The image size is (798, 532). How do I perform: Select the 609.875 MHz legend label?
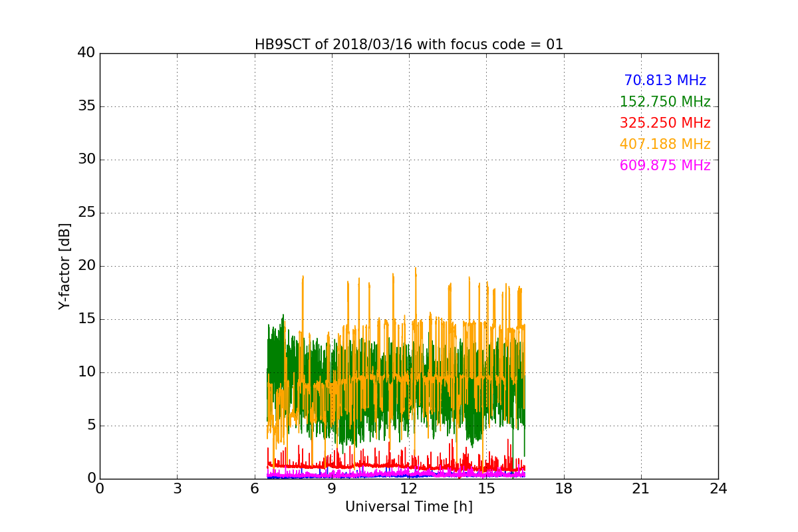665,166
